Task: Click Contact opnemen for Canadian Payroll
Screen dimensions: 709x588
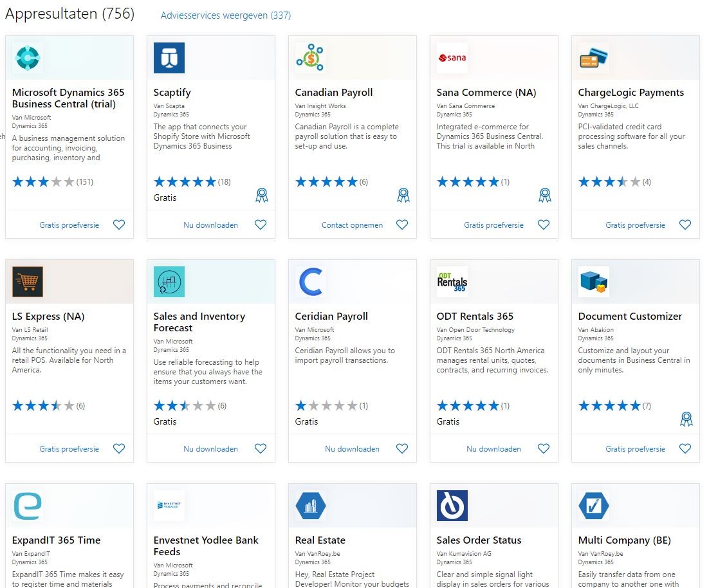Action: tap(352, 225)
